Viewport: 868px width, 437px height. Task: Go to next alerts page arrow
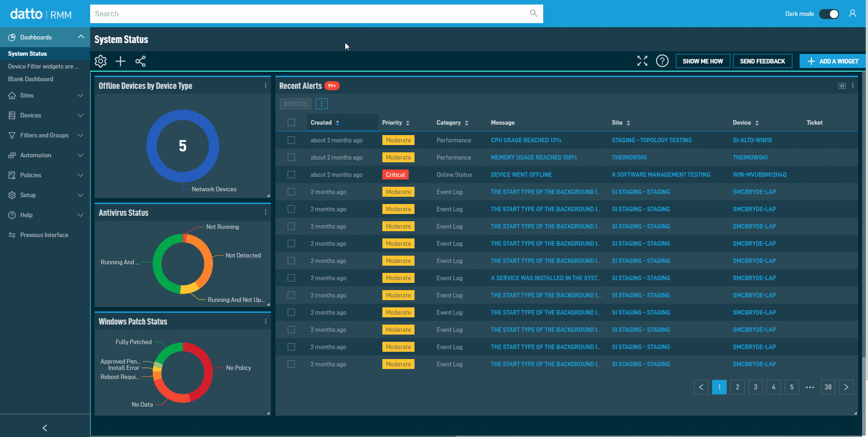tap(846, 387)
